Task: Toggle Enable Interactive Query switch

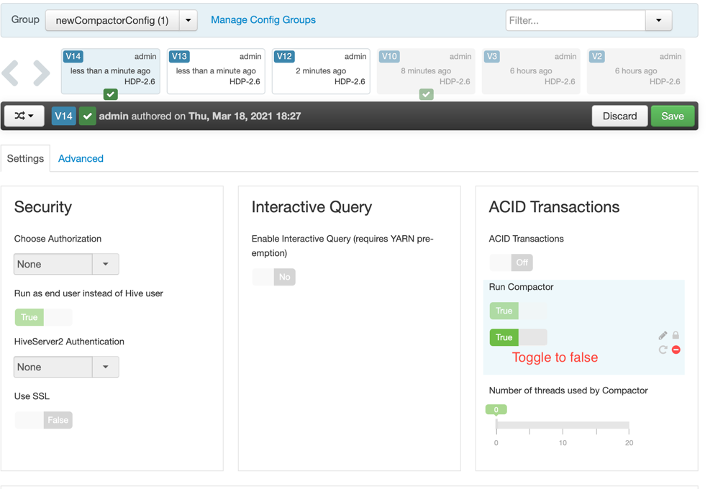Action: [x=273, y=277]
